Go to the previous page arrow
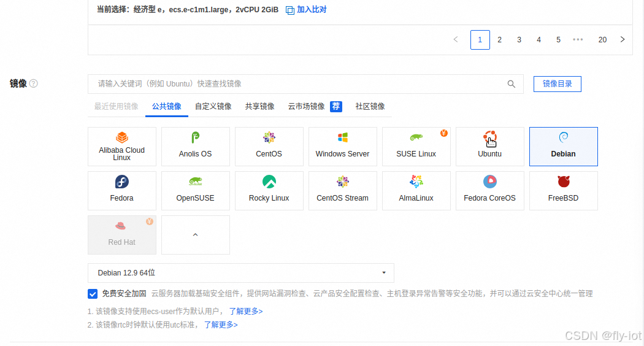This screenshot has height=346, width=644. [456, 40]
